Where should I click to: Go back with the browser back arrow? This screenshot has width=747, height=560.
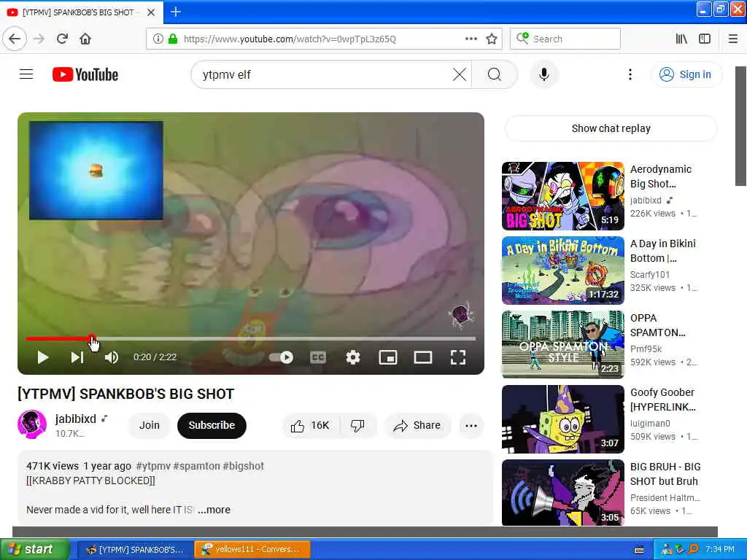(x=15, y=39)
